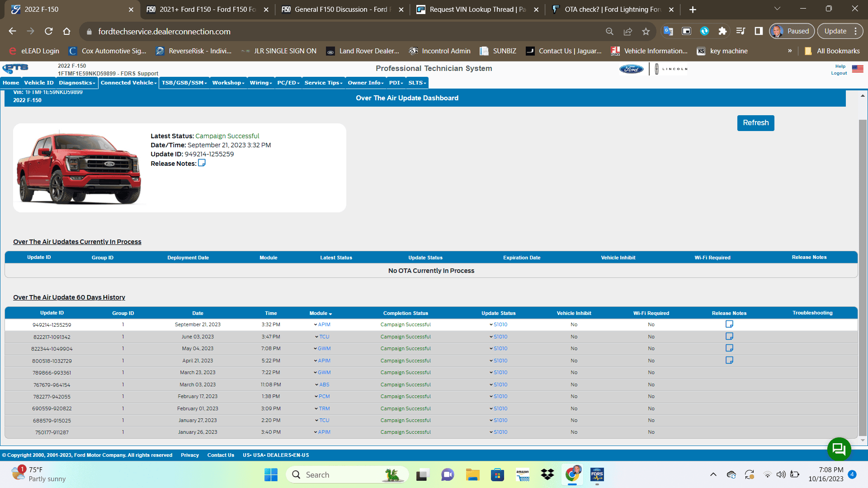
Task: Open Chrome extensions puzzle icon
Action: pyautogui.click(x=722, y=31)
